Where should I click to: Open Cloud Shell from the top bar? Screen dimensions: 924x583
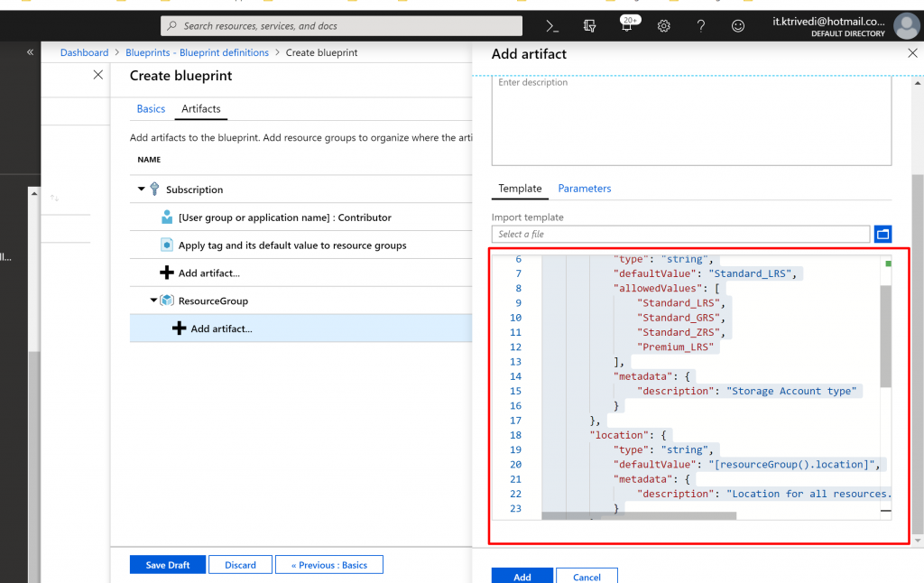coord(553,26)
